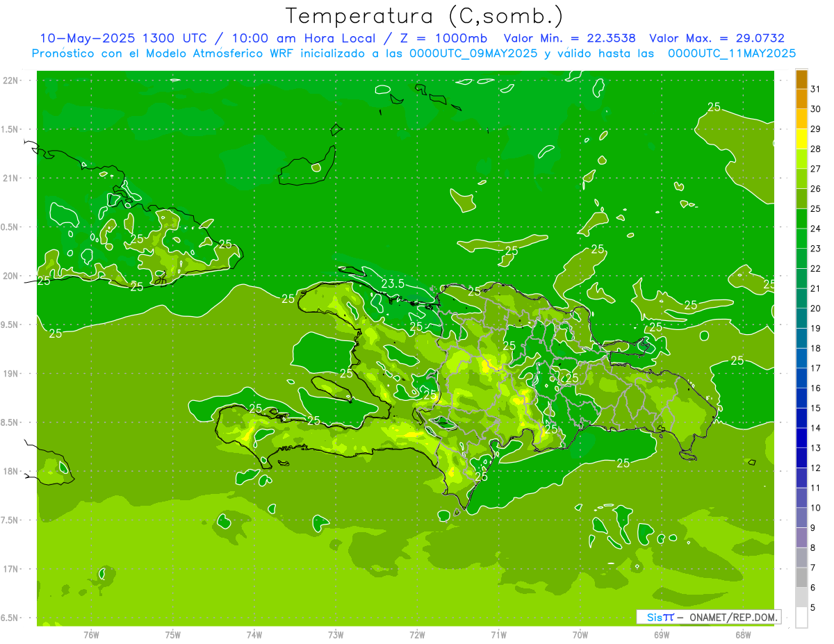
Task: Click the 'SisTT - ONAMET/REP.DOM.' credit label
Action: coord(708,617)
